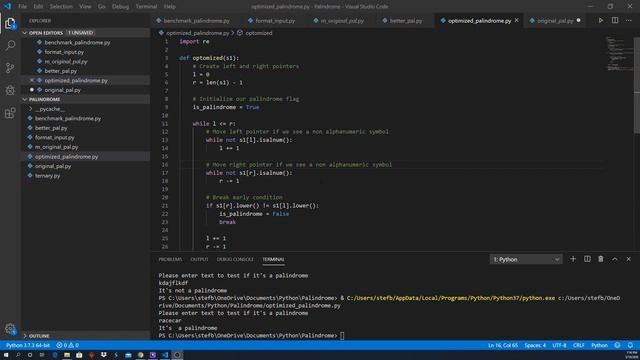Open the Search view in activity bar
Screen dimensions: 640x360
point(10,45)
